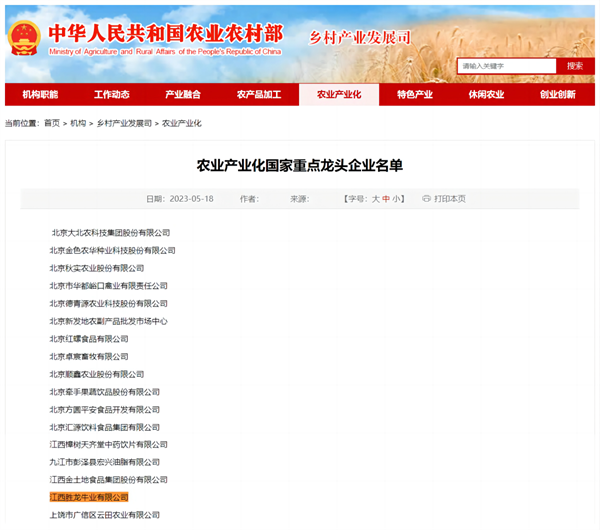Click 乡村产业发展司 header title

[x=360, y=38]
